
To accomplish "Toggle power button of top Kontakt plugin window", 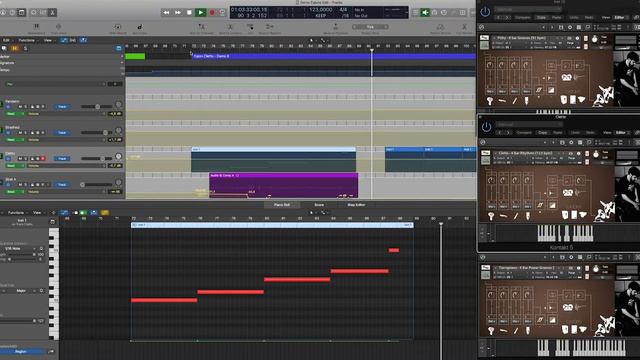I will tap(485, 12).
